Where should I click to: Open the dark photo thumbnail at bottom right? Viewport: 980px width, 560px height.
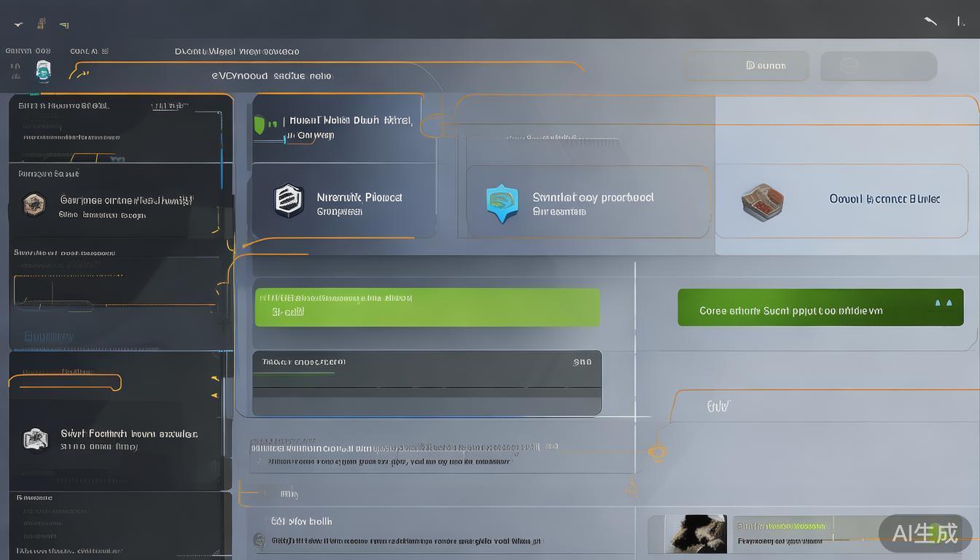point(687,534)
